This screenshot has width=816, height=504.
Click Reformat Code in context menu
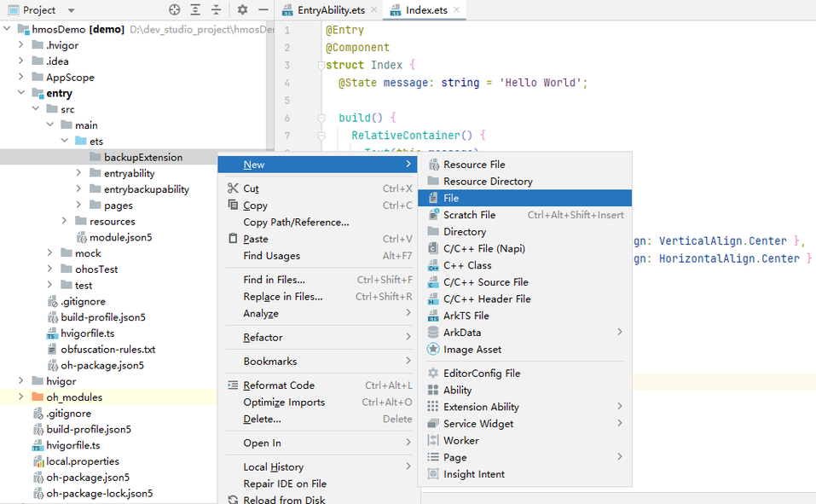278,385
